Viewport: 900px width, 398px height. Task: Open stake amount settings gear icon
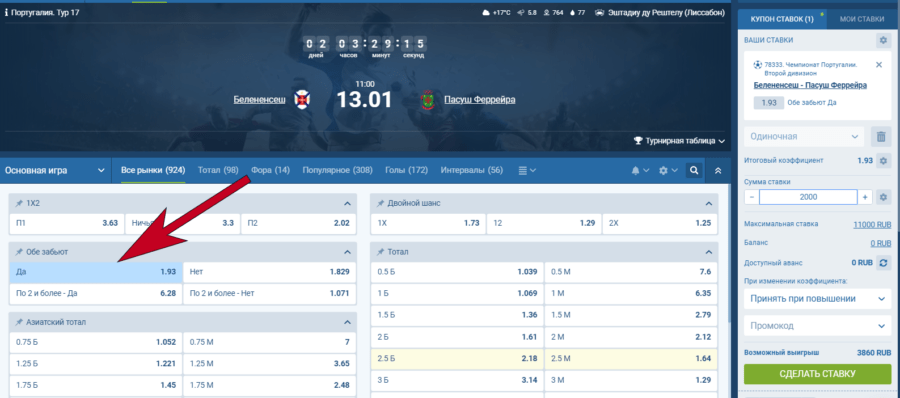883,197
